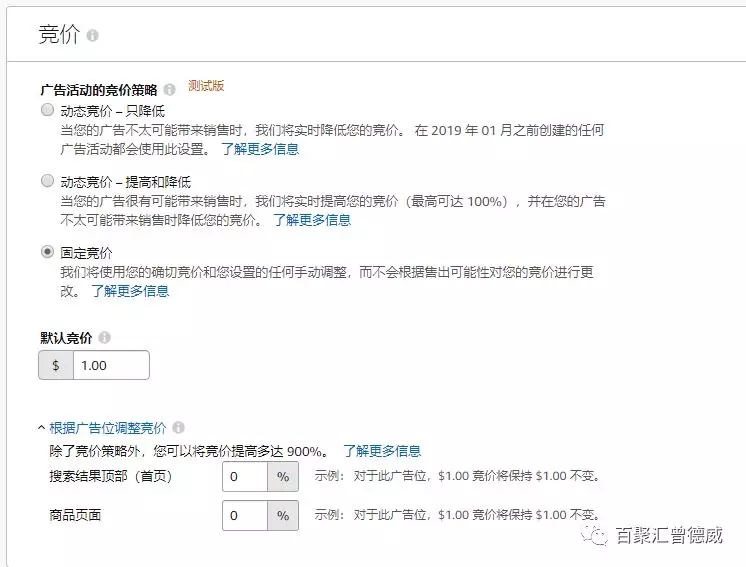Open 了解更多信息 link after 900% text

click(382, 450)
